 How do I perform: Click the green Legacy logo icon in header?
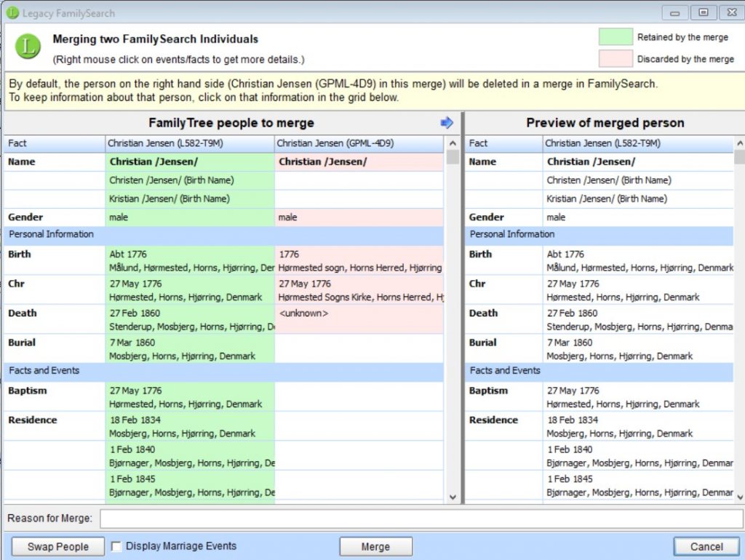click(x=28, y=47)
